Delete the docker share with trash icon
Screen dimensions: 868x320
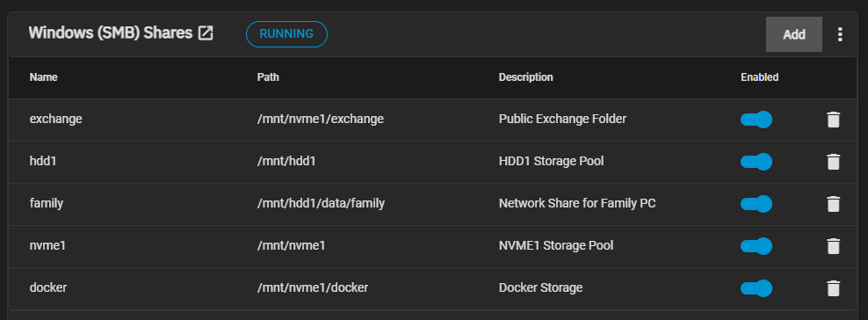click(x=833, y=287)
